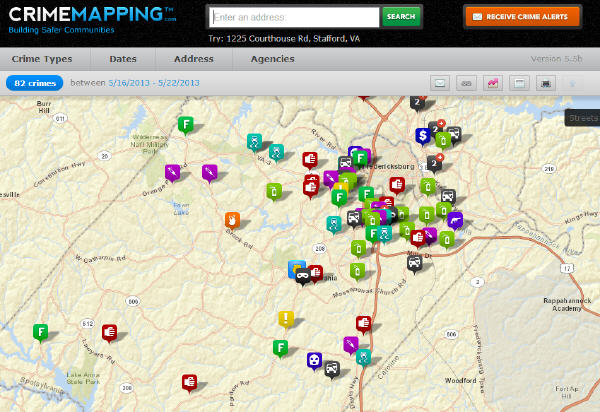
Task: Select the purple gun weapons marker
Action: pyautogui.click(x=455, y=220)
